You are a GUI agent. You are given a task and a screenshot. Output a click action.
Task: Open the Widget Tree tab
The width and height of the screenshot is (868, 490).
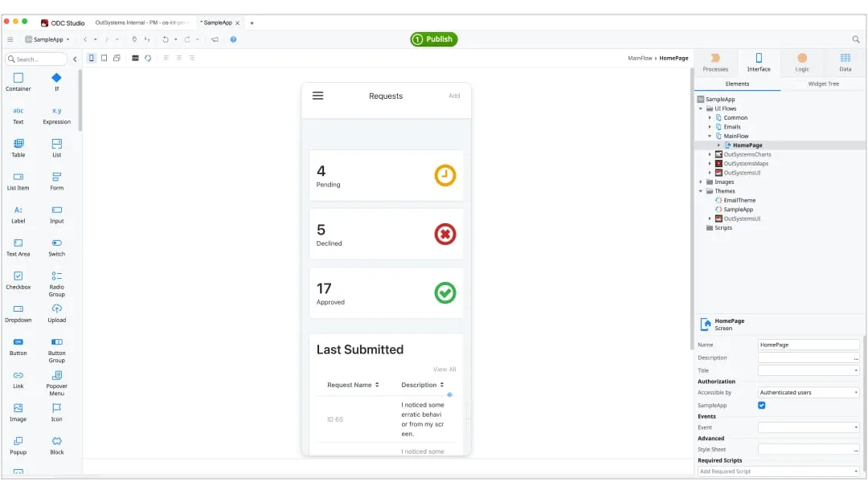coord(823,84)
